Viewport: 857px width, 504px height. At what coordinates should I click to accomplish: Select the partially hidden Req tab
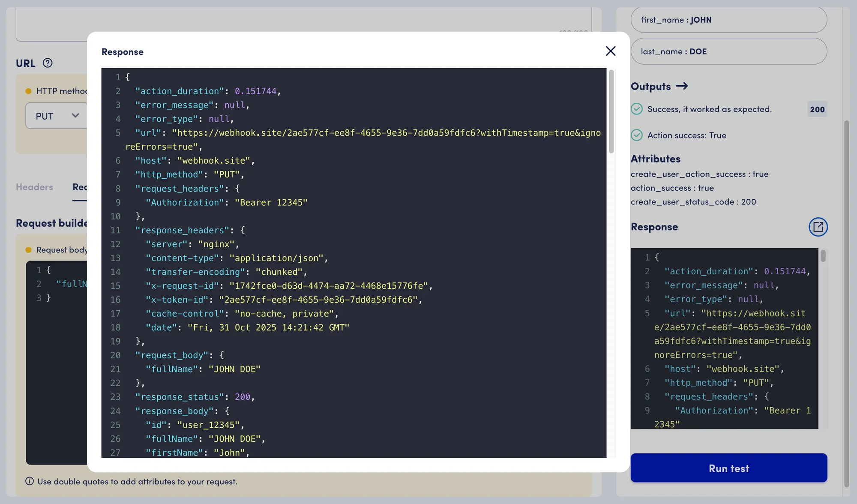(x=80, y=187)
